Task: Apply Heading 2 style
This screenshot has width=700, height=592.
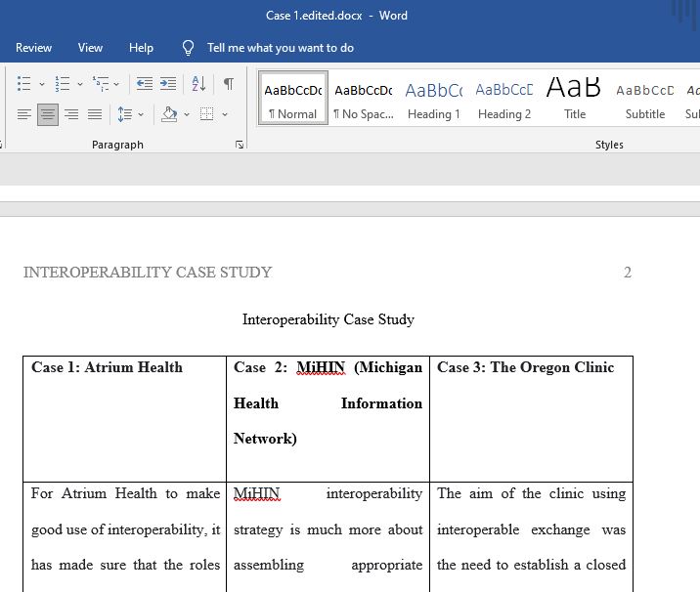Action: point(504,98)
